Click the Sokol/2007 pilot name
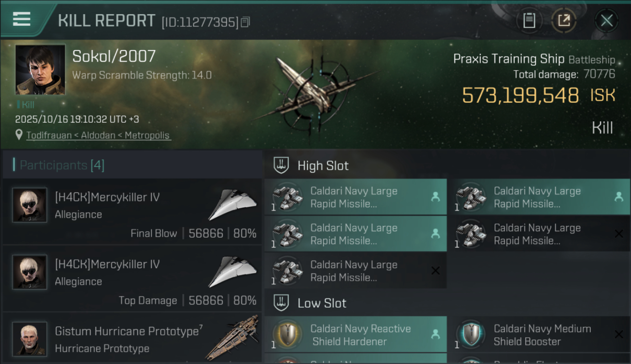Viewport: 631px width, 364px height. [114, 56]
